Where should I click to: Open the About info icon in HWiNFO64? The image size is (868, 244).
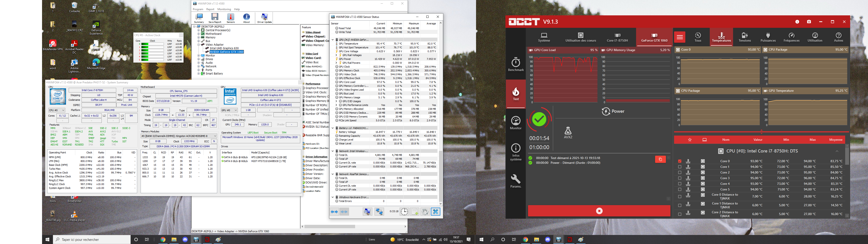click(x=247, y=18)
